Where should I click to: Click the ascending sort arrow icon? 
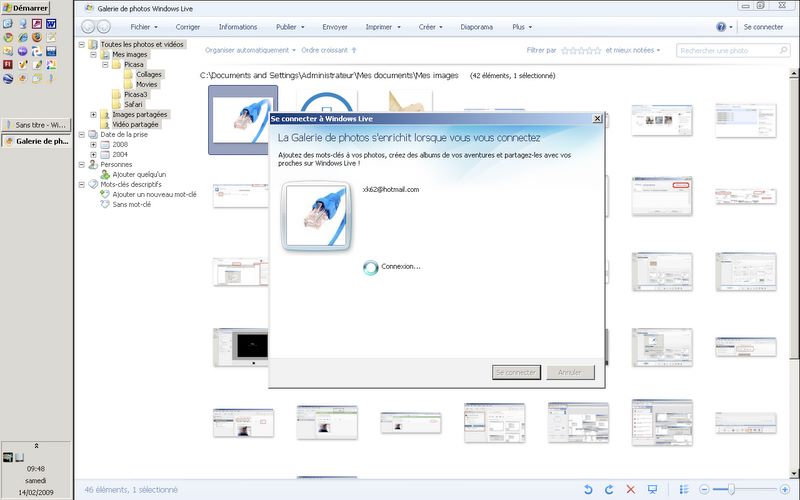tap(354, 50)
